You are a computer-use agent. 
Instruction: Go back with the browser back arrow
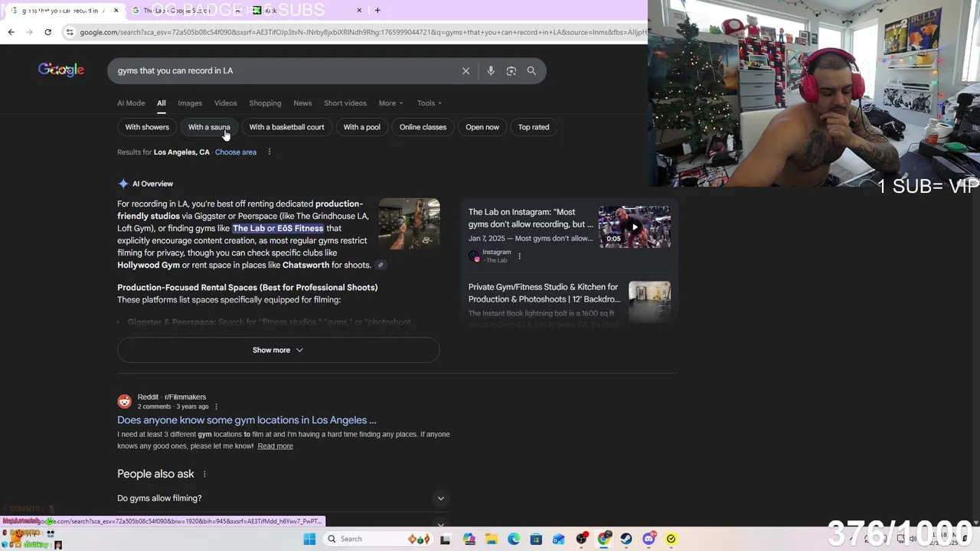point(11,32)
